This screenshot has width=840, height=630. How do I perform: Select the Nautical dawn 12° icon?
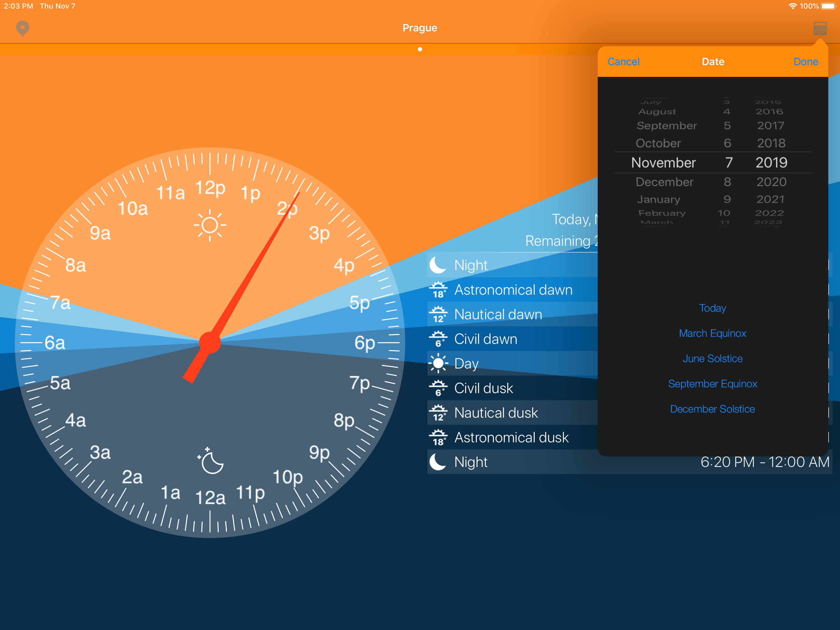(x=438, y=315)
